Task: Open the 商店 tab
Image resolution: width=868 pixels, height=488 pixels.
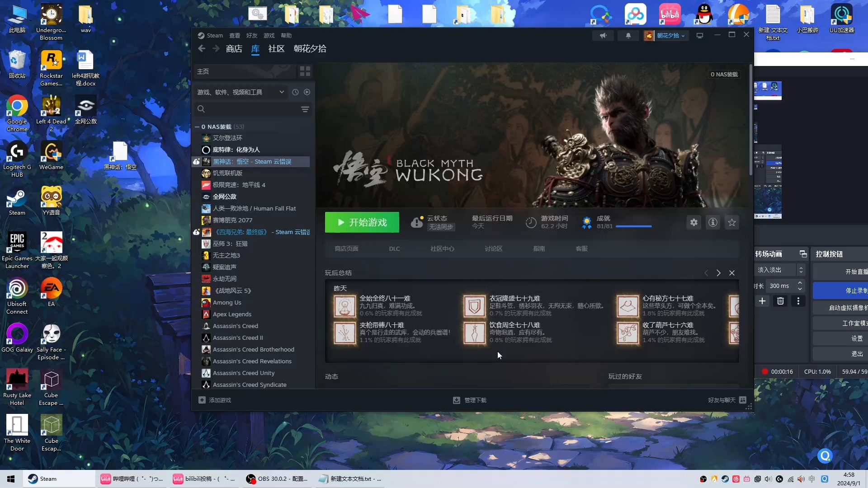Action: (x=234, y=49)
